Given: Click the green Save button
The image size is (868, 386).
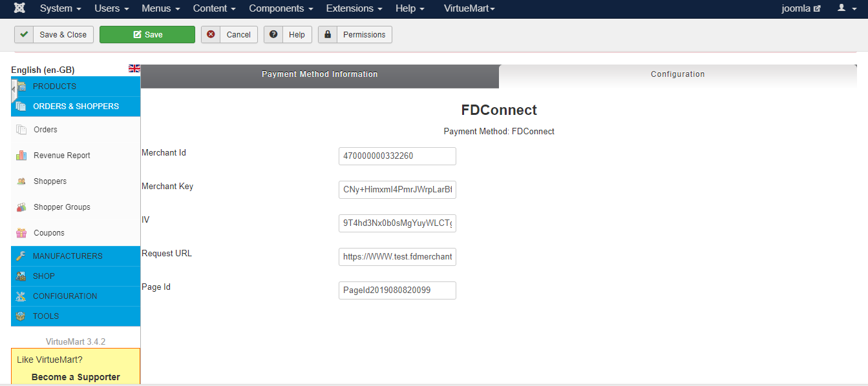Looking at the screenshot, I should coord(147,35).
